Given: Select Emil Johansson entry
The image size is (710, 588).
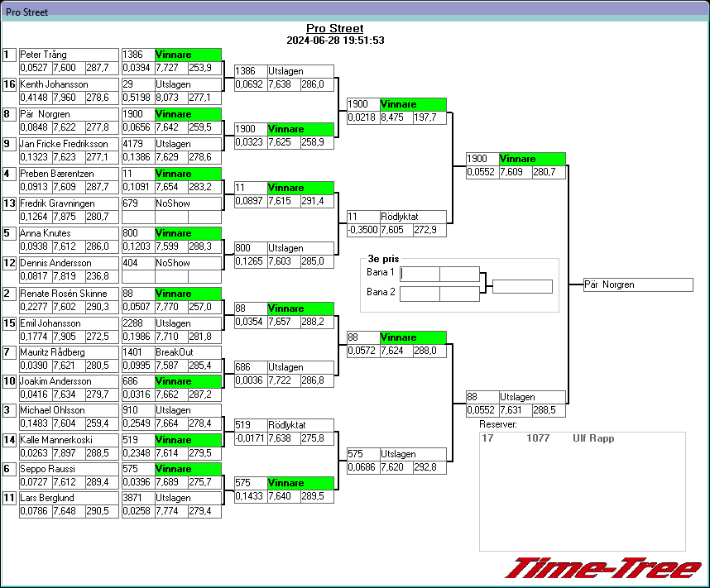Looking at the screenshot, I should coord(69,324).
